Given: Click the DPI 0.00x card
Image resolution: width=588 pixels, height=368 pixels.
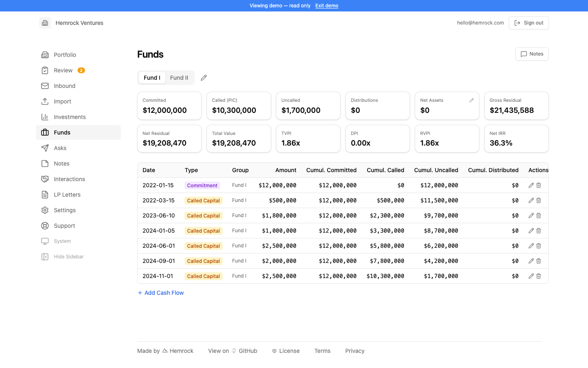Looking at the screenshot, I should click(x=378, y=139).
